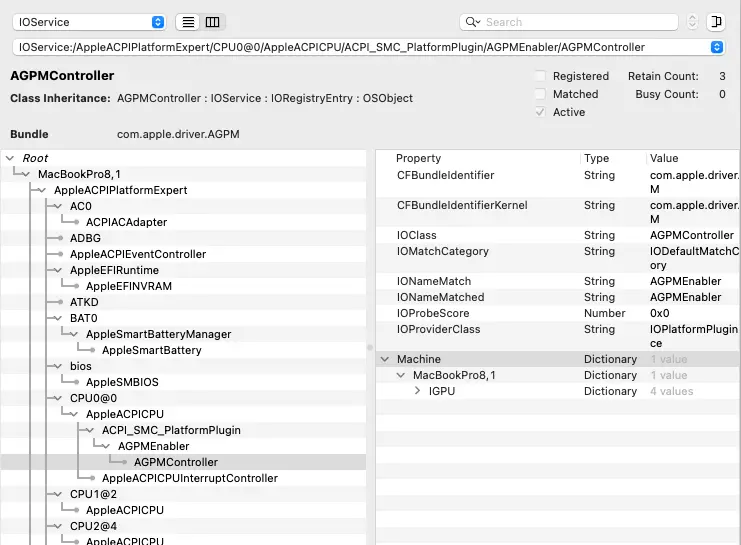Toggle the Matched checkbox

[541, 94]
